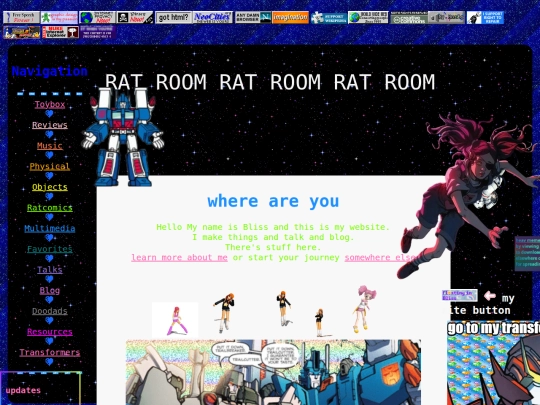Go to the Music page
The height and width of the screenshot is (405, 540).
click(50, 146)
